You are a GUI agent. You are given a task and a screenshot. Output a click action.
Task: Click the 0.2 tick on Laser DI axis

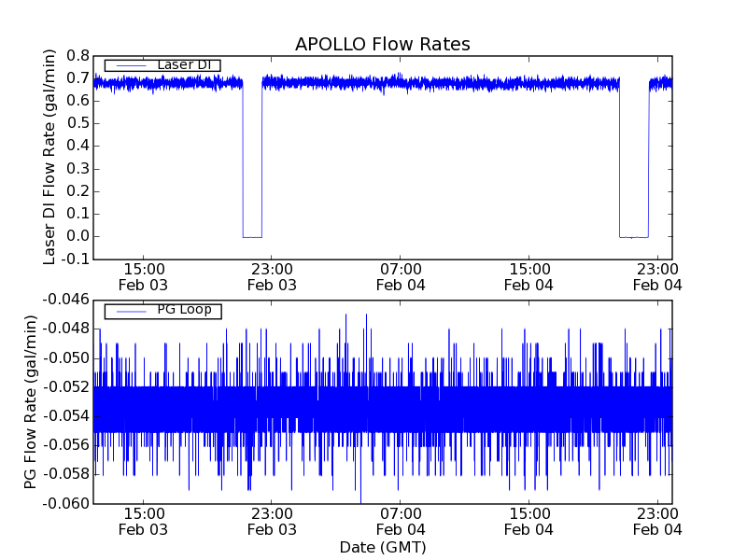[x=78, y=191]
